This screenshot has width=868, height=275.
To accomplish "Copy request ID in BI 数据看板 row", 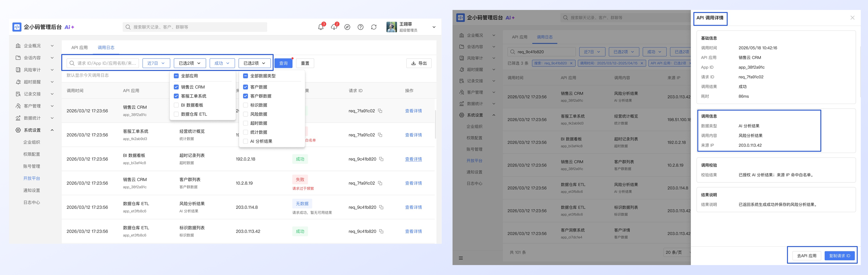I will (x=381, y=159).
